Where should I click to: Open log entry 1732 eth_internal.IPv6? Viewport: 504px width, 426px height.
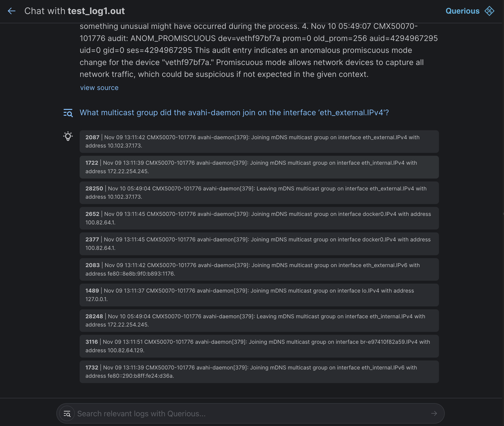pos(259,372)
